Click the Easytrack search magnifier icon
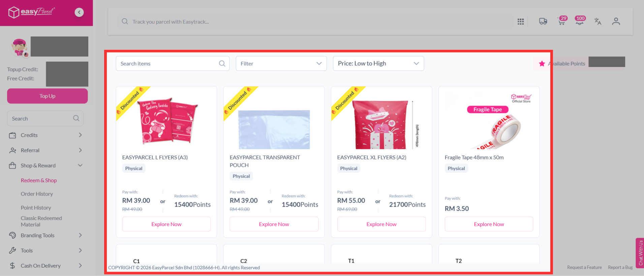The width and height of the screenshot is (644, 276). point(125,22)
